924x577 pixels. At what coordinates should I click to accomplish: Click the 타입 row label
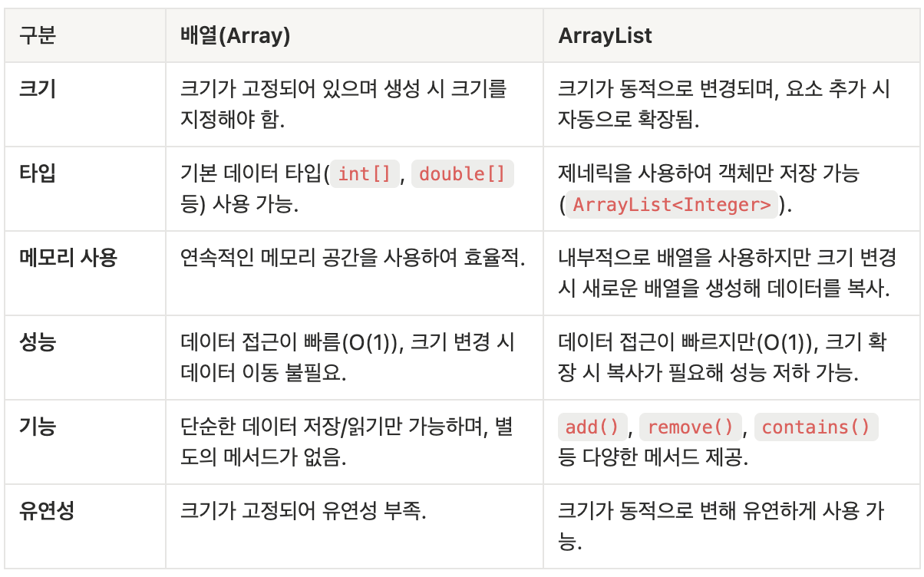[x=38, y=173]
